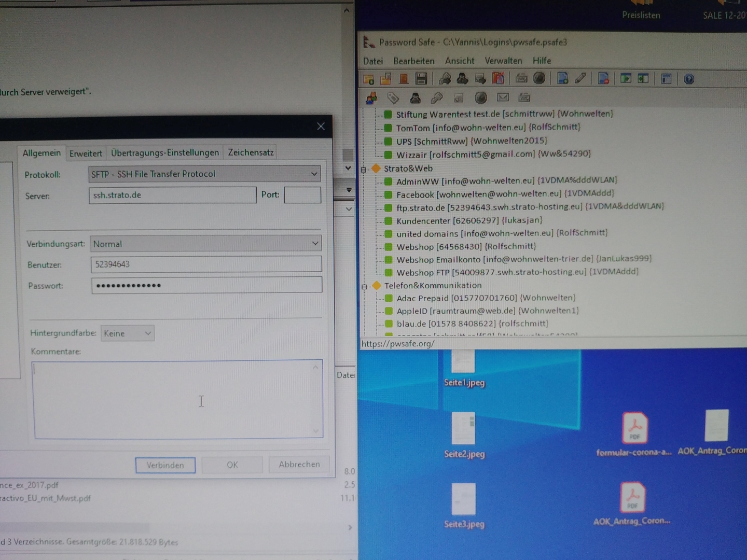Click Save floppy disk icon in Password Safe
The image size is (747, 560).
coord(421,79)
